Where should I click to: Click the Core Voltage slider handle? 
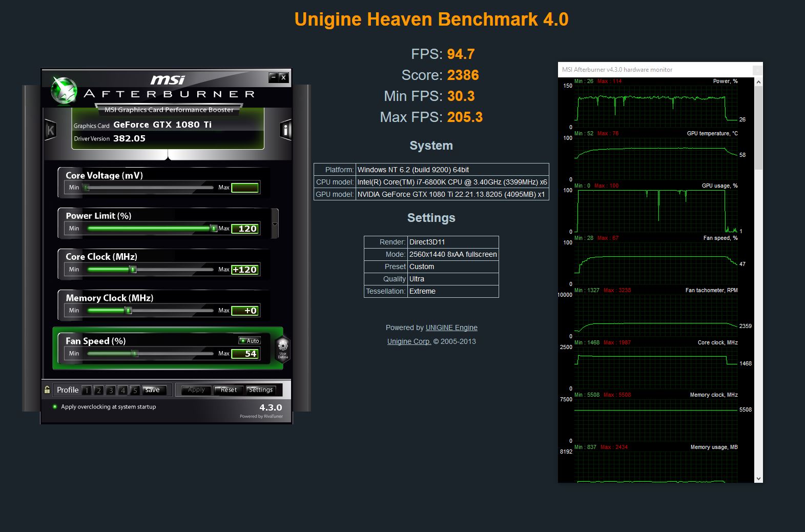coord(86,188)
